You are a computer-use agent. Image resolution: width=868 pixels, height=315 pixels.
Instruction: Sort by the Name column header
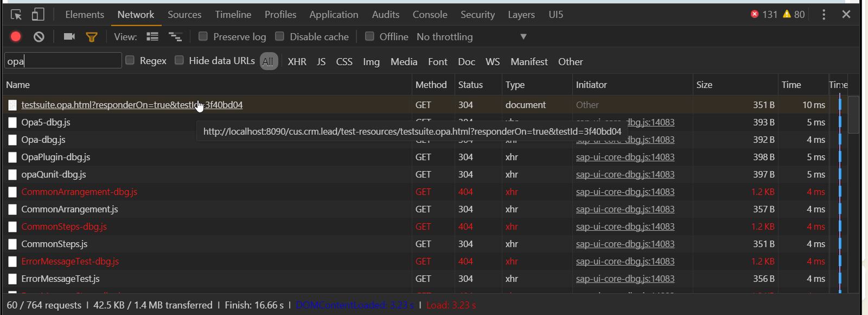coord(207,85)
